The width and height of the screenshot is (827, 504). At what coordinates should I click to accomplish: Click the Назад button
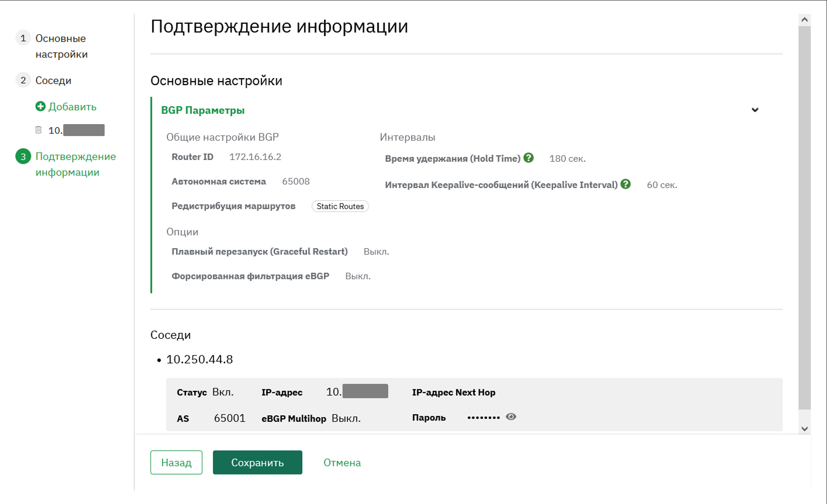point(176,462)
